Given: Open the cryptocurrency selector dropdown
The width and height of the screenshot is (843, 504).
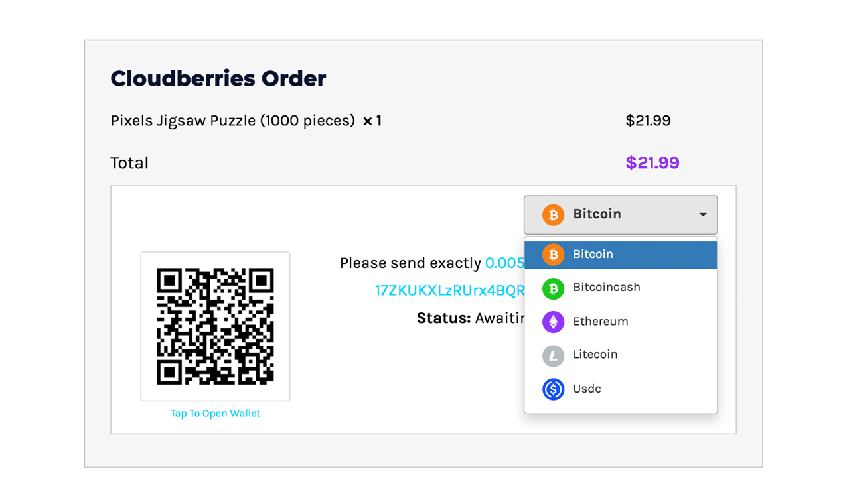Looking at the screenshot, I should coord(621,214).
